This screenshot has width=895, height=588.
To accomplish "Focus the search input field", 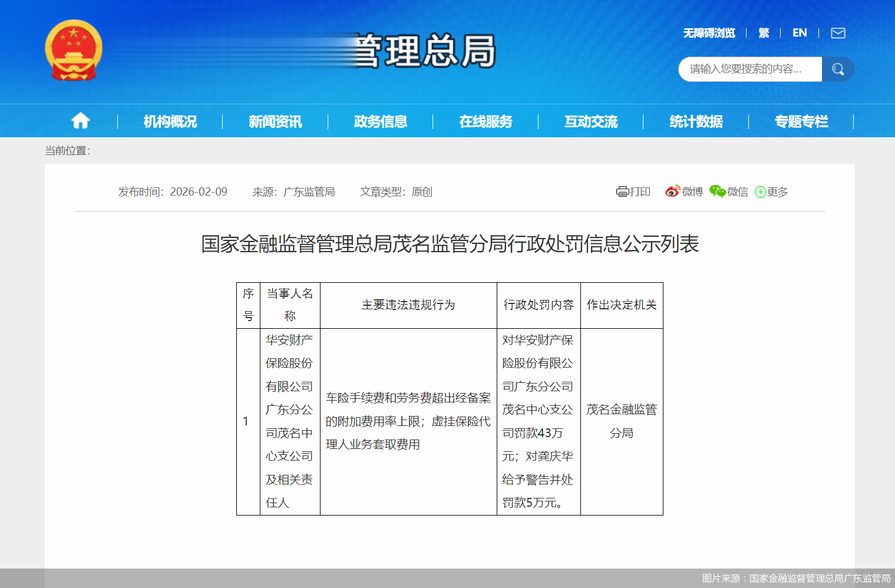I will (x=750, y=70).
